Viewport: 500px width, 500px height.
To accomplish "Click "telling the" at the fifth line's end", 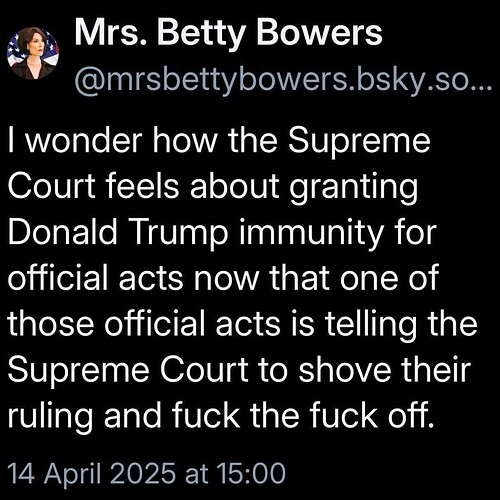I will click(x=401, y=325).
